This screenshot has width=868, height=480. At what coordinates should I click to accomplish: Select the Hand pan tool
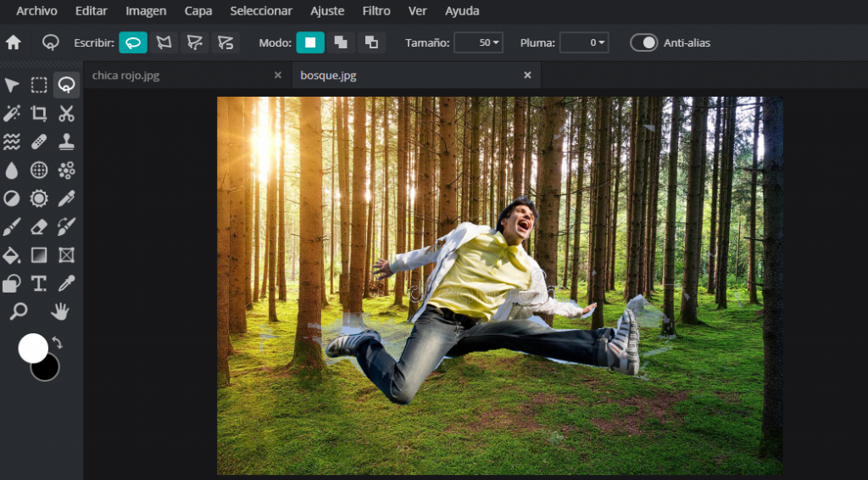pos(59,312)
